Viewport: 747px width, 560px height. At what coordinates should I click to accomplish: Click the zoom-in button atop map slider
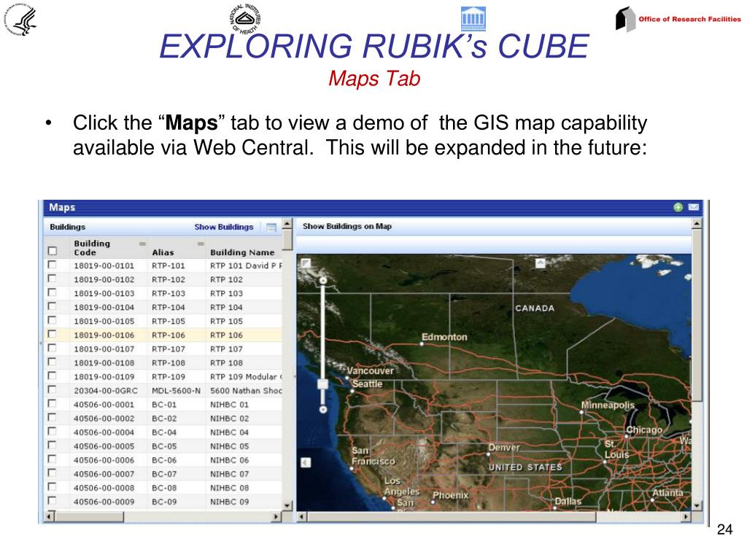[323, 281]
